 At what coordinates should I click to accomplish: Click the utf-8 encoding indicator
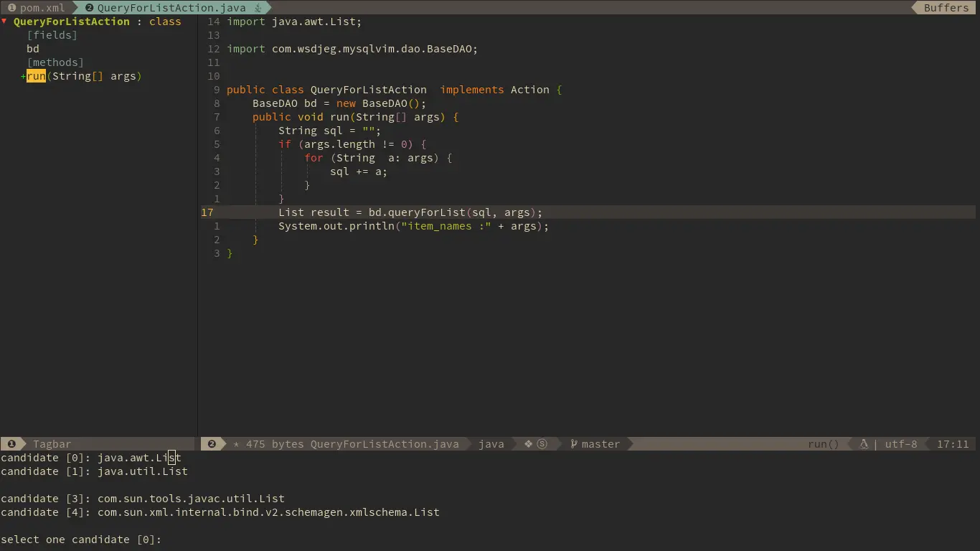(901, 443)
